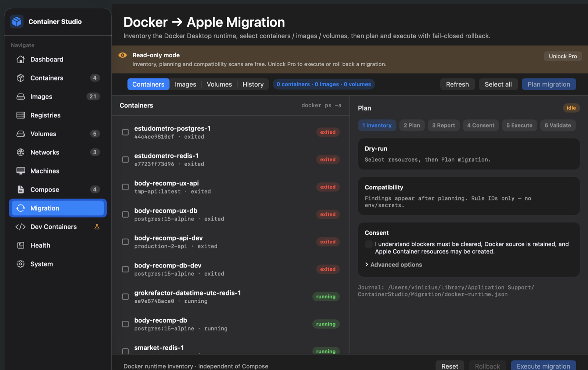The height and width of the screenshot is (370, 588).
Task: Click the Networks globe icon
Action: 21,152
